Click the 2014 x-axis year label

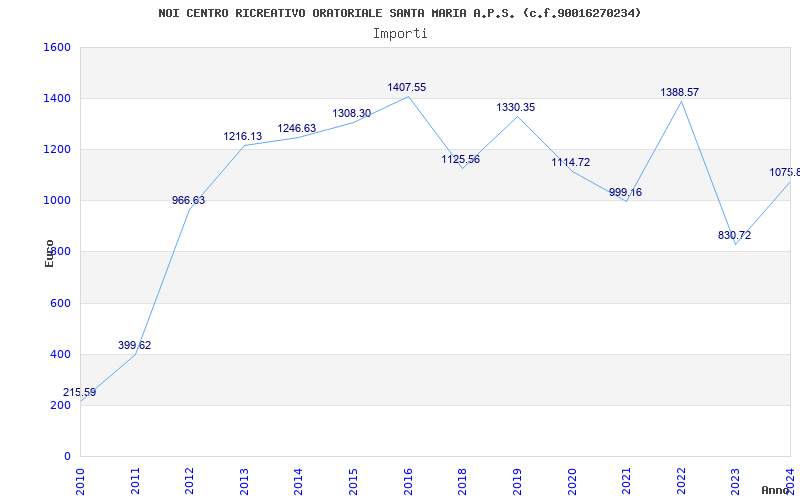tap(299, 482)
